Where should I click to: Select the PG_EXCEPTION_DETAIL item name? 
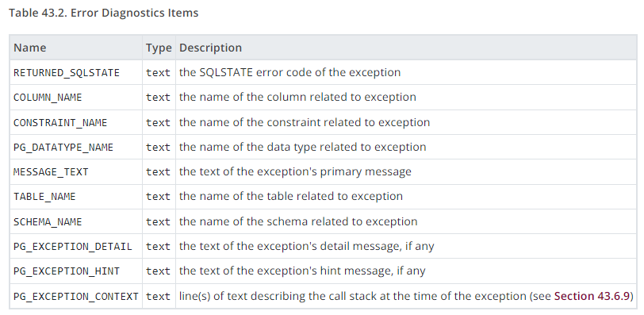(x=73, y=247)
